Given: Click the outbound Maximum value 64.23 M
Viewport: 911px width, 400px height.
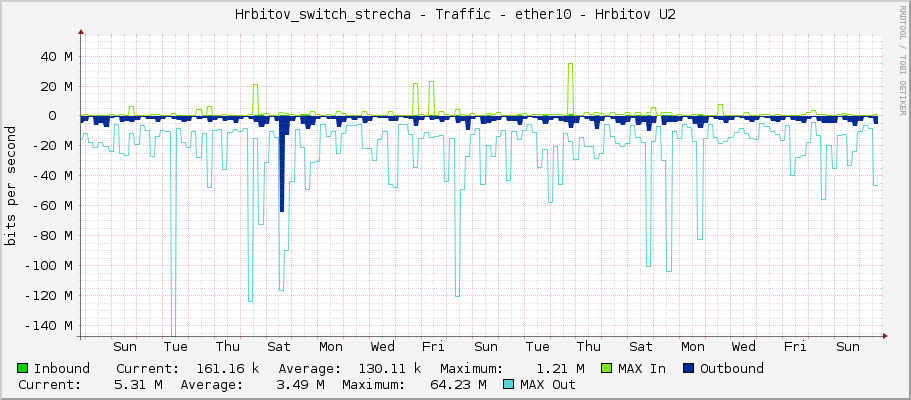Looking at the screenshot, I should (458, 385).
